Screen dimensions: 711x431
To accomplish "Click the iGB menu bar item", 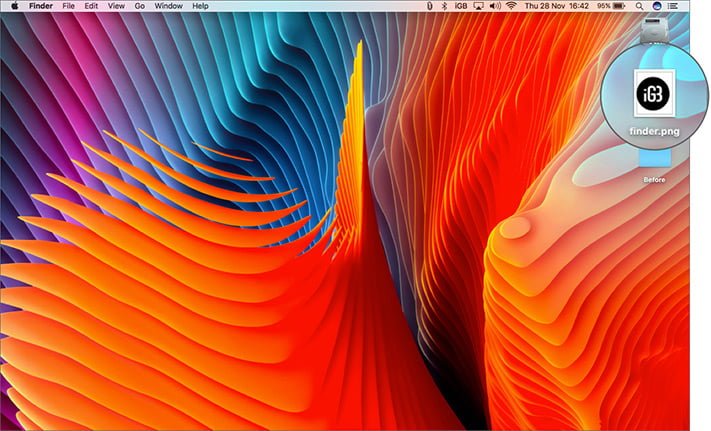I will 461,6.
